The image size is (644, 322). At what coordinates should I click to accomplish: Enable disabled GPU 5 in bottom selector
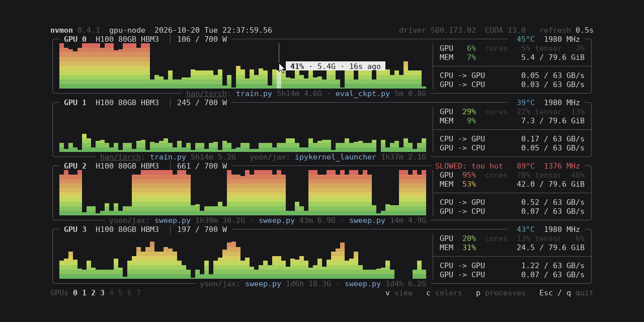click(x=120, y=293)
